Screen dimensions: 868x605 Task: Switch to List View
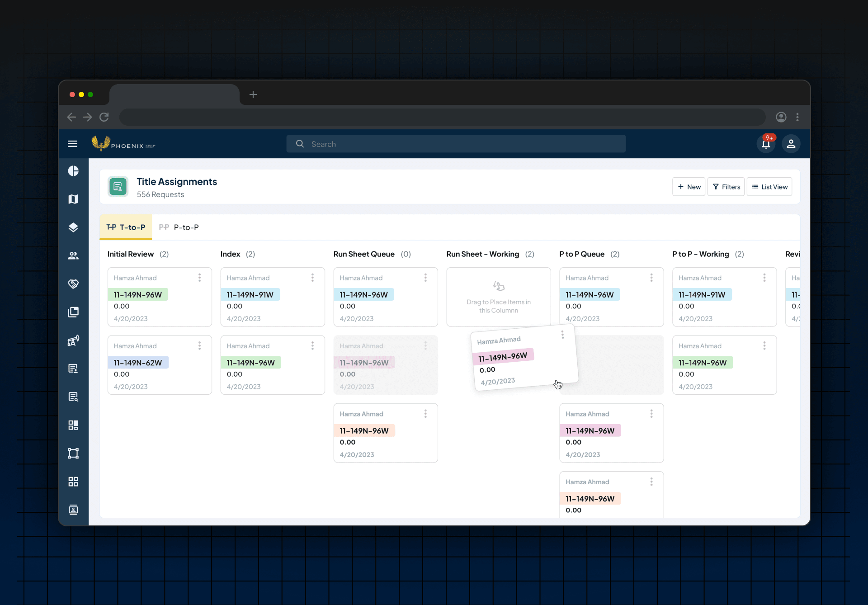[x=769, y=187]
